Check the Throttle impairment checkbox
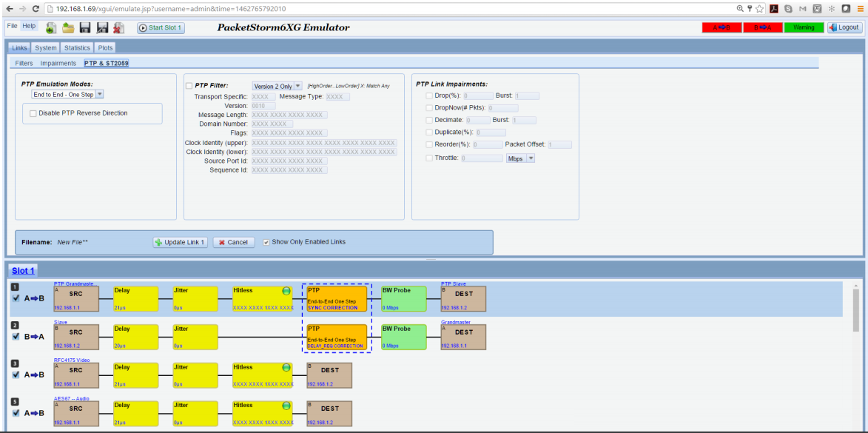 (x=429, y=158)
